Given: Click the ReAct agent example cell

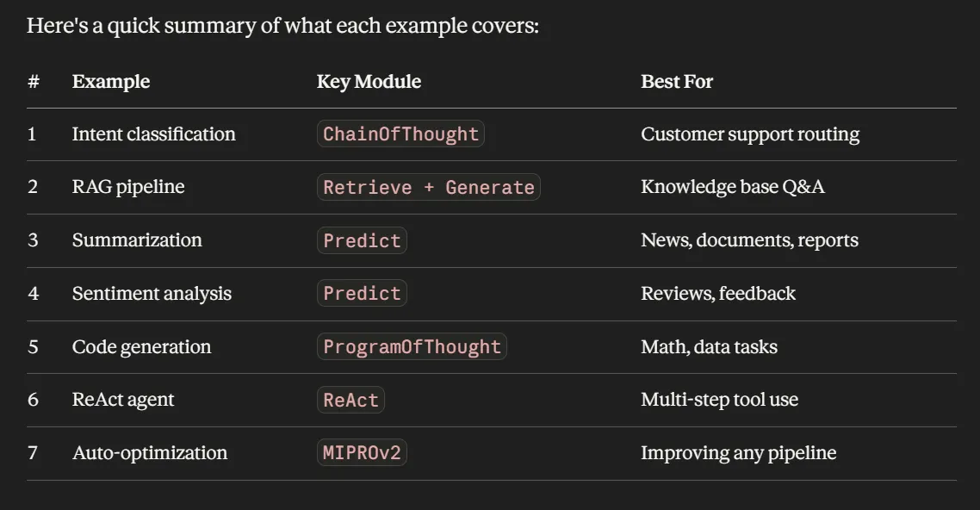Looking at the screenshot, I should [x=123, y=400].
